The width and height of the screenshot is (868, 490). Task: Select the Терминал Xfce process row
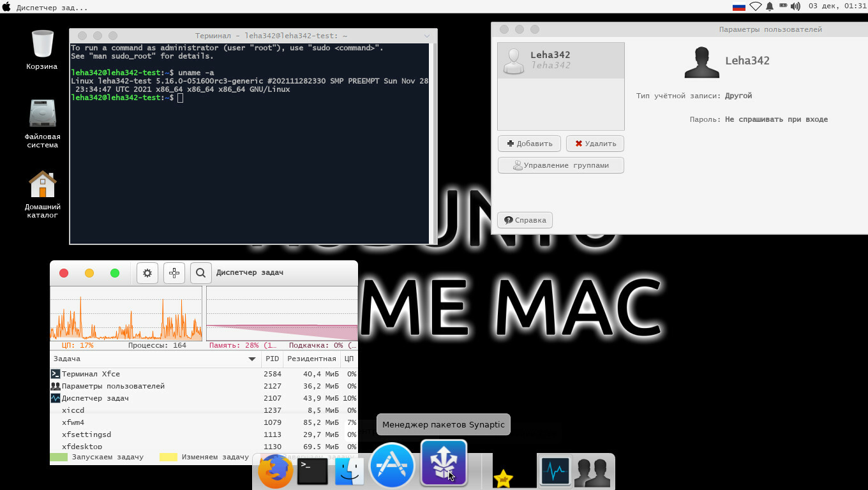click(x=204, y=374)
